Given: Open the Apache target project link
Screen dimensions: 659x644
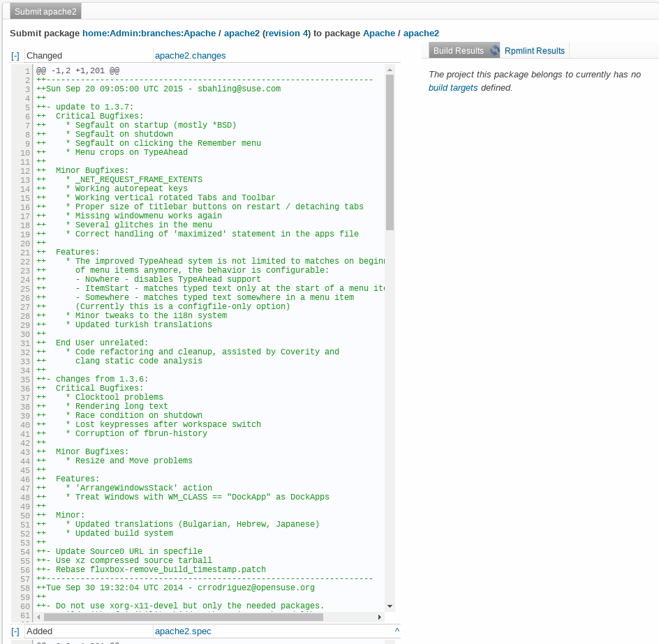Looking at the screenshot, I should 378,33.
